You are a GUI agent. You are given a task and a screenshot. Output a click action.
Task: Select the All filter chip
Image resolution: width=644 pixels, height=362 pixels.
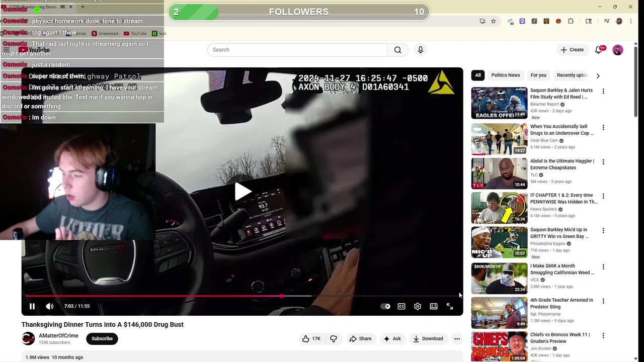[x=478, y=75]
